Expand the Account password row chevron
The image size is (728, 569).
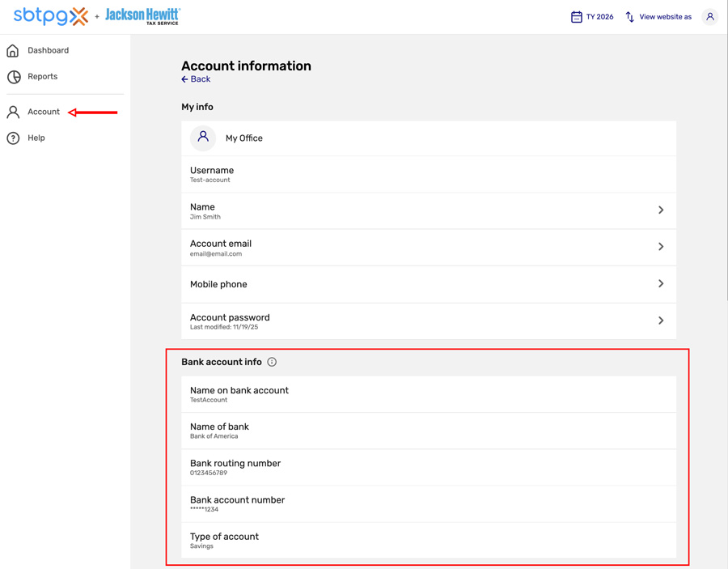click(x=661, y=321)
